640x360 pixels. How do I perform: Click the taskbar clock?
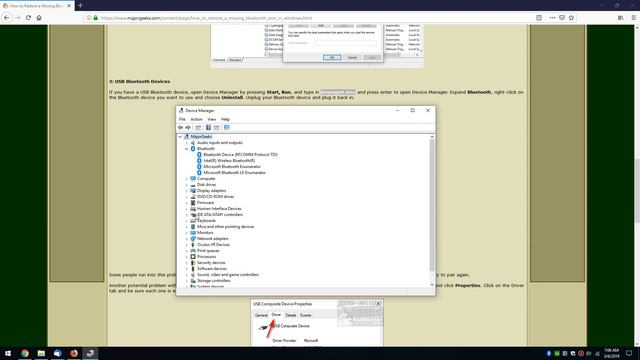(x=611, y=353)
